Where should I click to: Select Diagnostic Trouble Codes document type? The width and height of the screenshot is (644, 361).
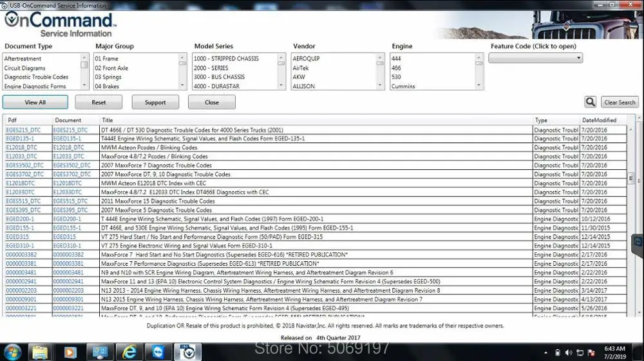point(36,77)
